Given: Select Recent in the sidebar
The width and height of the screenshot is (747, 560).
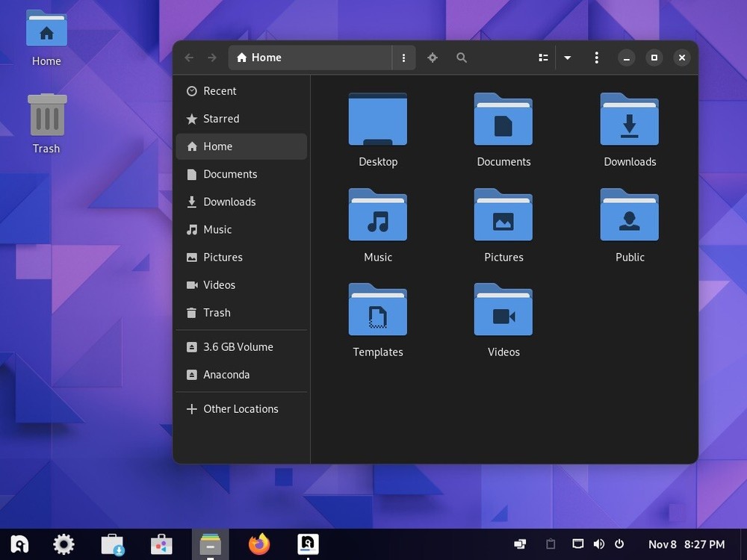Looking at the screenshot, I should pos(220,91).
